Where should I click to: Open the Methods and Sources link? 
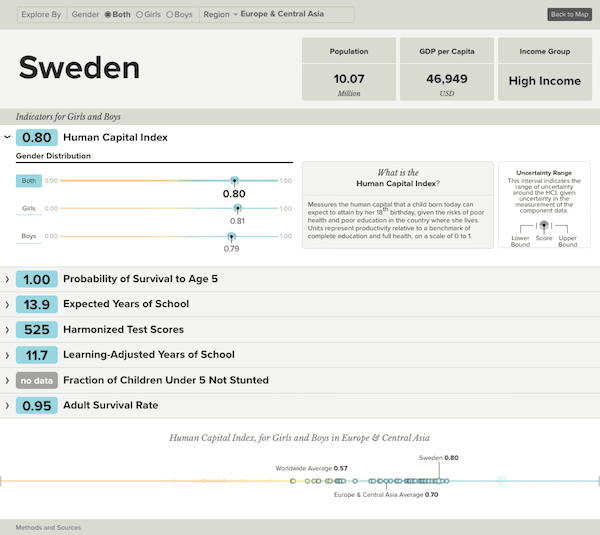48,527
